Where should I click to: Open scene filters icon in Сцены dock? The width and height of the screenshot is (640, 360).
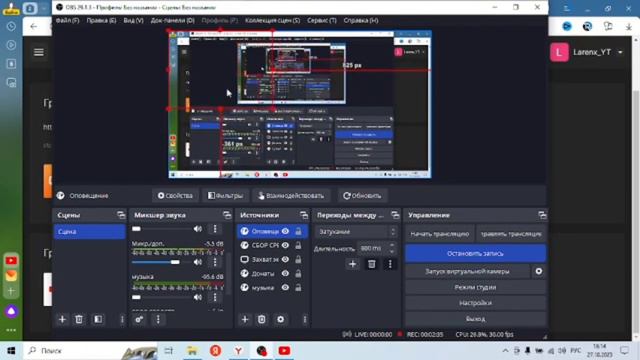98,320
